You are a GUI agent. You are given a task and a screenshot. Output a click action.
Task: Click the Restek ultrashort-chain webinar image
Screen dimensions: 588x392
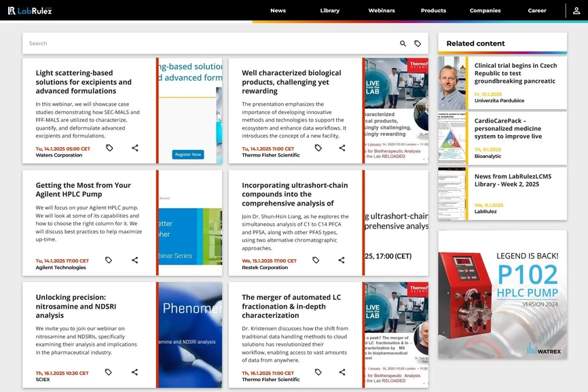(397, 222)
